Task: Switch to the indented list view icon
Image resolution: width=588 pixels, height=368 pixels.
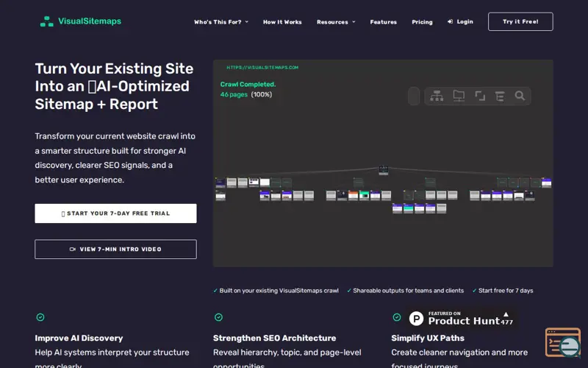Action: pyautogui.click(x=500, y=96)
